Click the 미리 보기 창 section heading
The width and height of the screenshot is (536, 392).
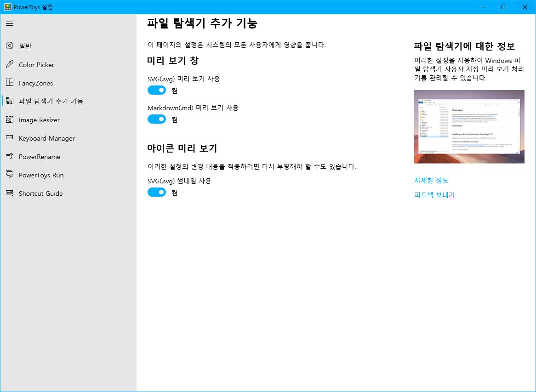173,61
